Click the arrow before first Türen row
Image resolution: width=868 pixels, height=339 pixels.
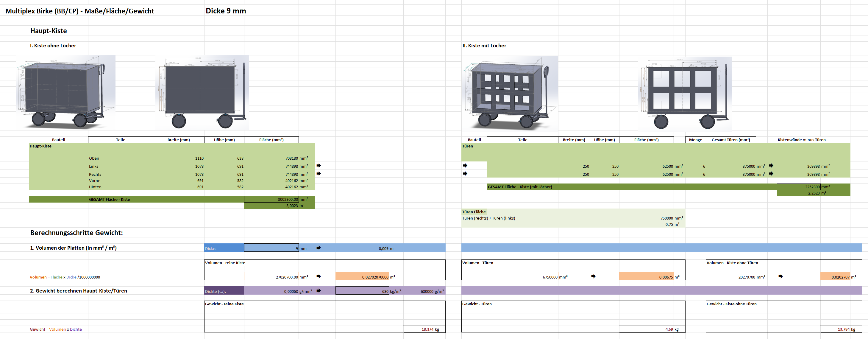tap(465, 166)
